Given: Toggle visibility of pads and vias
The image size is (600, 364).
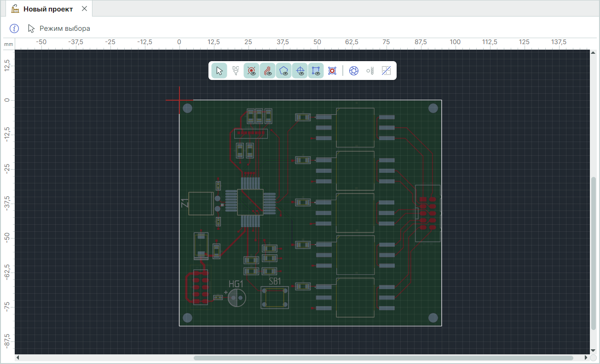Looking at the screenshot, I should (x=252, y=71).
